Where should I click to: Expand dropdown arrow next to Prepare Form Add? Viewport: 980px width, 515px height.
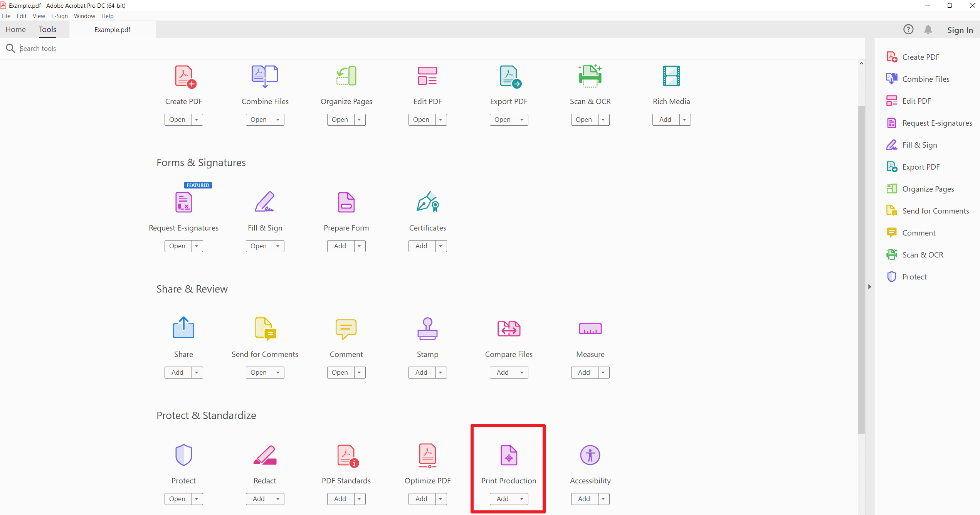[360, 246]
